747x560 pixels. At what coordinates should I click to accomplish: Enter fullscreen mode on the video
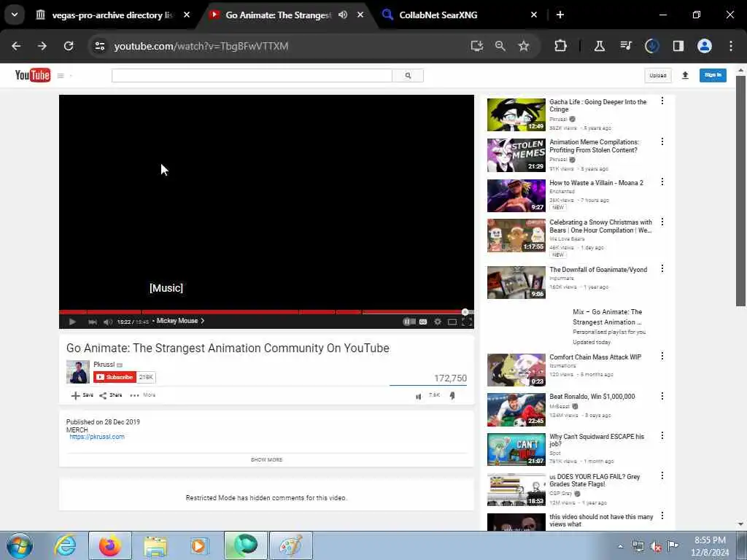coord(467,322)
